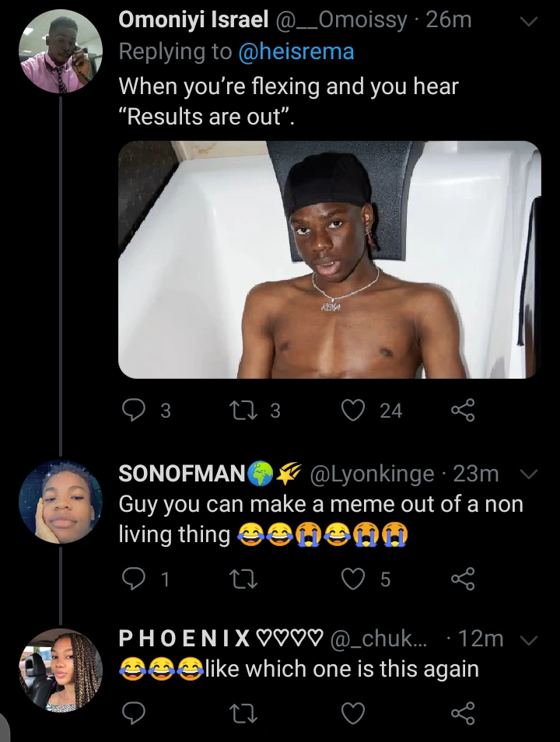Reply to SONOFMAN's comment
This screenshot has width=560, height=742.
(134, 579)
